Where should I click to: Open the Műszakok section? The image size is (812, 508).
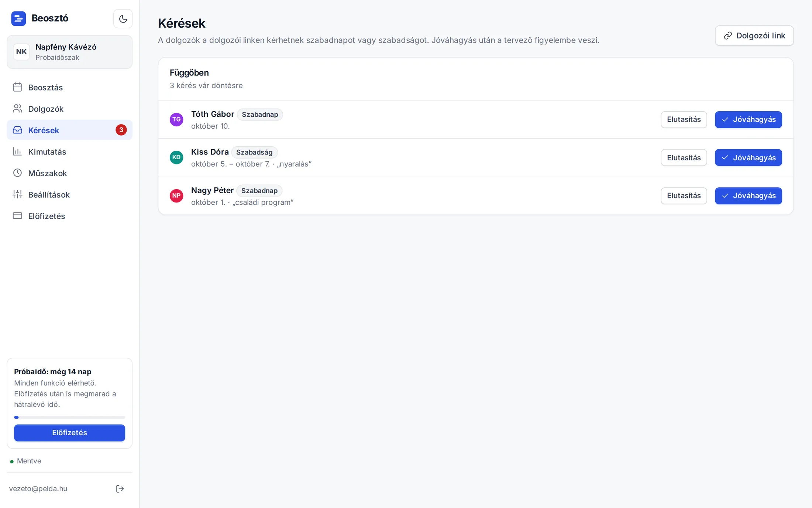69,173
